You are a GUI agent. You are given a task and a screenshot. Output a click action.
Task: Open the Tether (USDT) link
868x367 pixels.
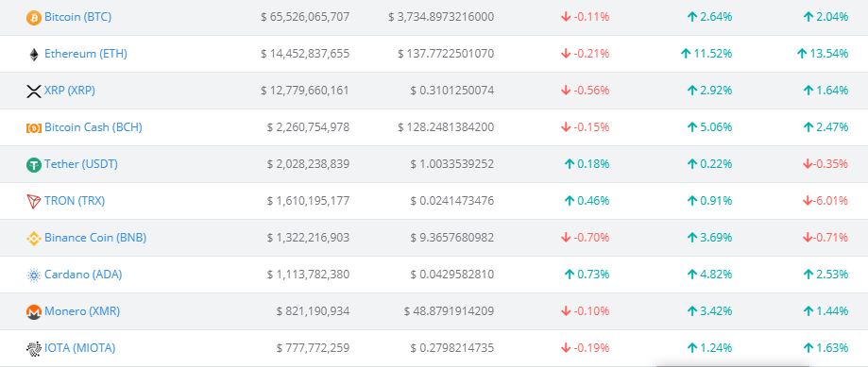click(x=81, y=164)
